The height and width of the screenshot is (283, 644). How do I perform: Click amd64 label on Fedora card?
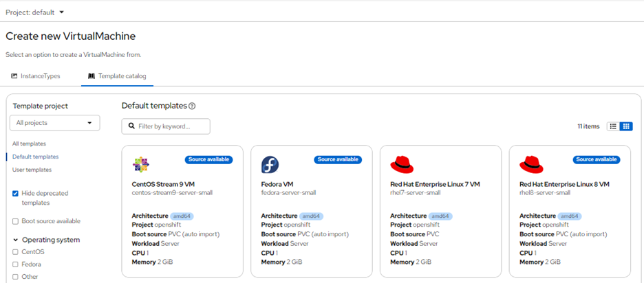click(x=311, y=216)
